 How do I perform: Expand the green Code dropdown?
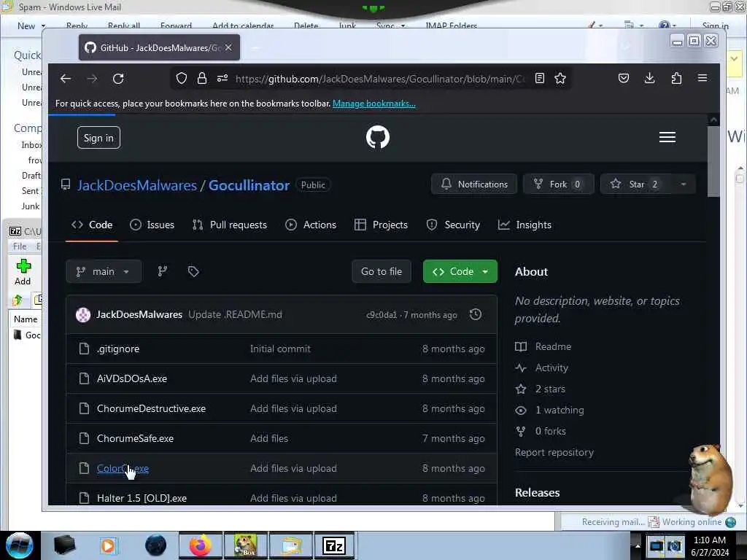click(460, 271)
